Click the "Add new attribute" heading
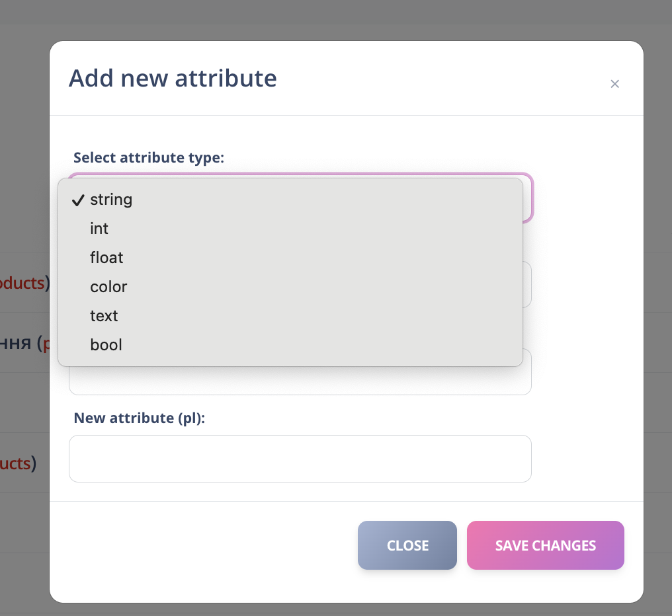 click(x=173, y=78)
